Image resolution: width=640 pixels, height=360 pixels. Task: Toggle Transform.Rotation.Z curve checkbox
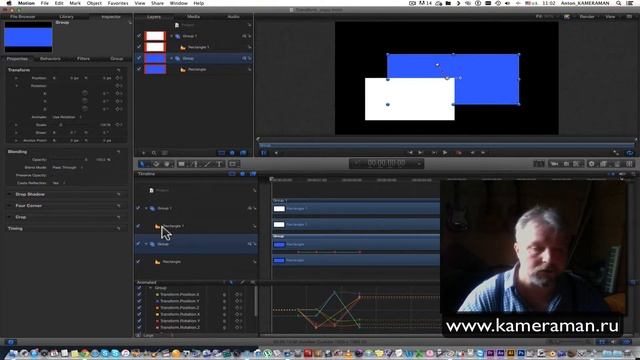(x=139, y=327)
